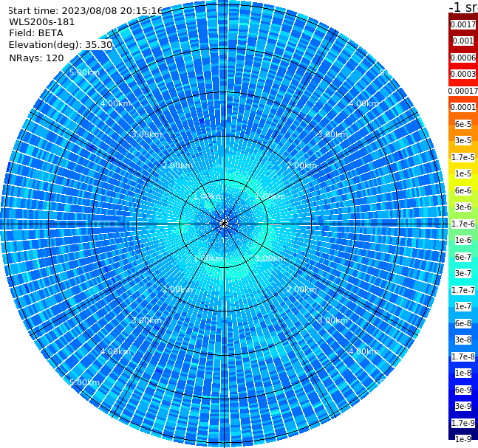Click the Field: BETA label
The image size is (478, 448).
[x=36, y=33]
